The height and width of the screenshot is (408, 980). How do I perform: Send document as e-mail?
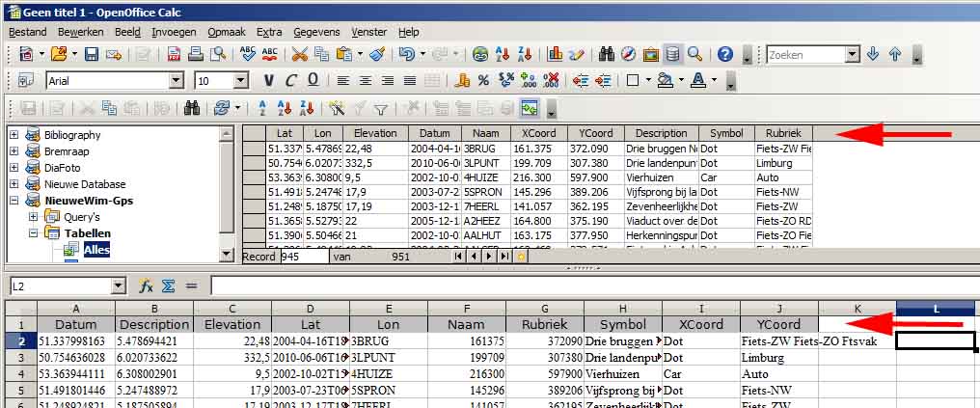coord(113,54)
